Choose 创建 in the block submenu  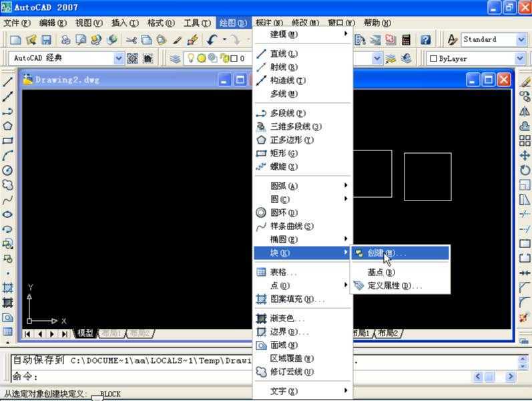pyautogui.click(x=401, y=253)
